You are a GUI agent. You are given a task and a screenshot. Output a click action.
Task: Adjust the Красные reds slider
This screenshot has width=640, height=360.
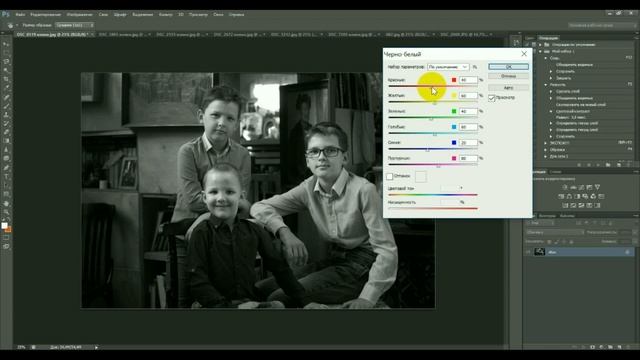(x=433, y=86)
